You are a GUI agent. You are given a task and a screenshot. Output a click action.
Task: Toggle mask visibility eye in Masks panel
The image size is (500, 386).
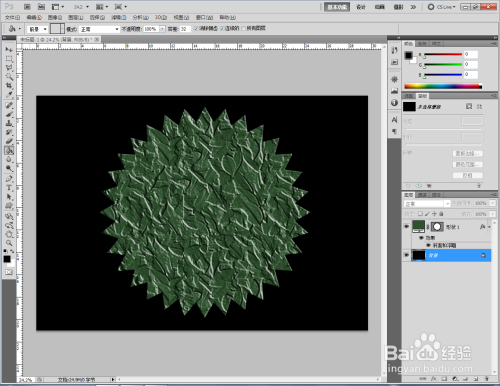coord(419,186)
